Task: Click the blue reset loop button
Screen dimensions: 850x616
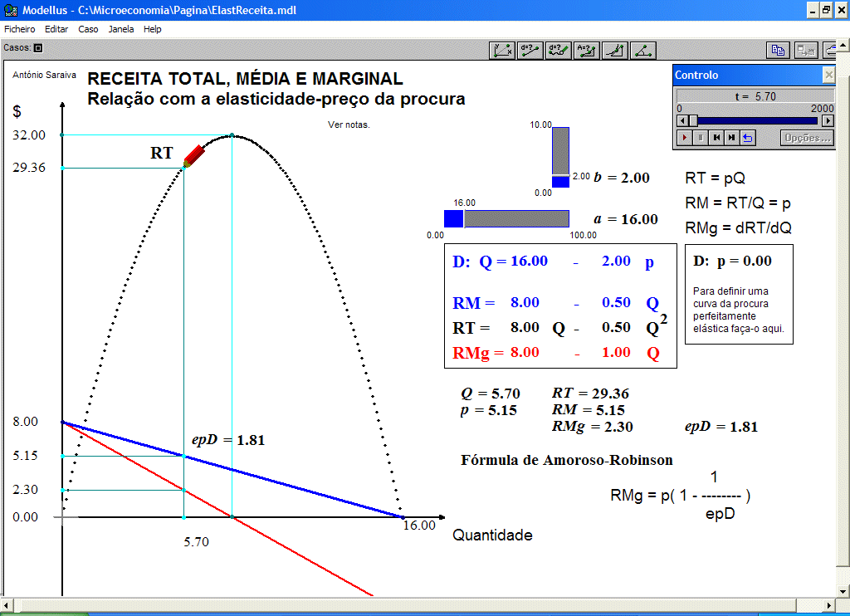Action: 747,138
